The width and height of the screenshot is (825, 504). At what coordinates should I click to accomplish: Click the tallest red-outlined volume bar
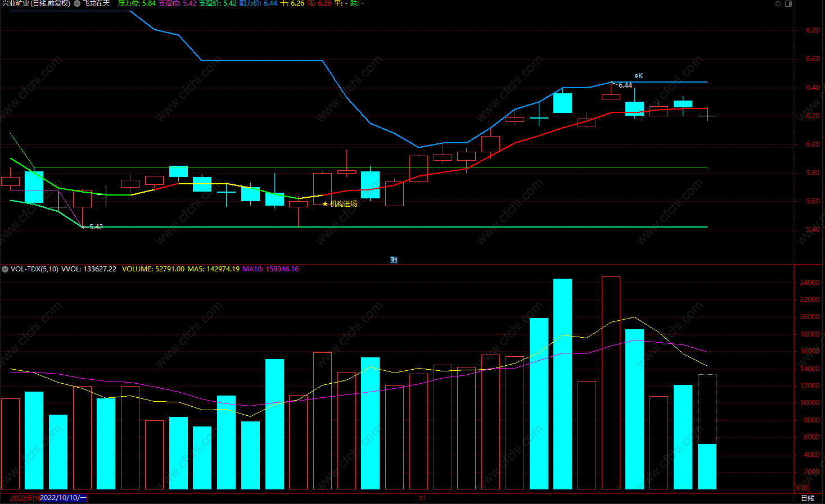611,383
